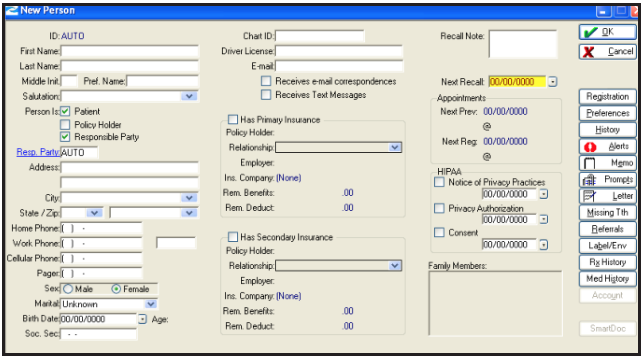Image resolution: width=644 pixels, height=359 pixels.
Task: Open the Memo notepad
Action: pos(607,163)
